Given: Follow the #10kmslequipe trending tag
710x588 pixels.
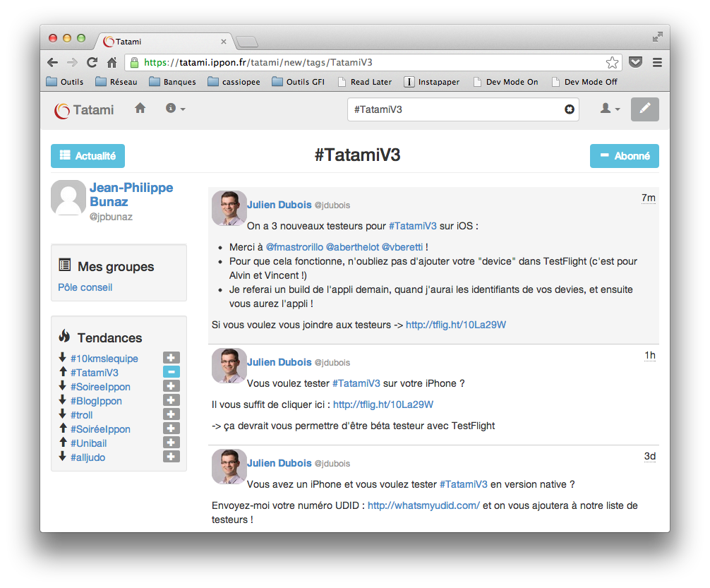Looking at the screenshot, I should (171, 358).
